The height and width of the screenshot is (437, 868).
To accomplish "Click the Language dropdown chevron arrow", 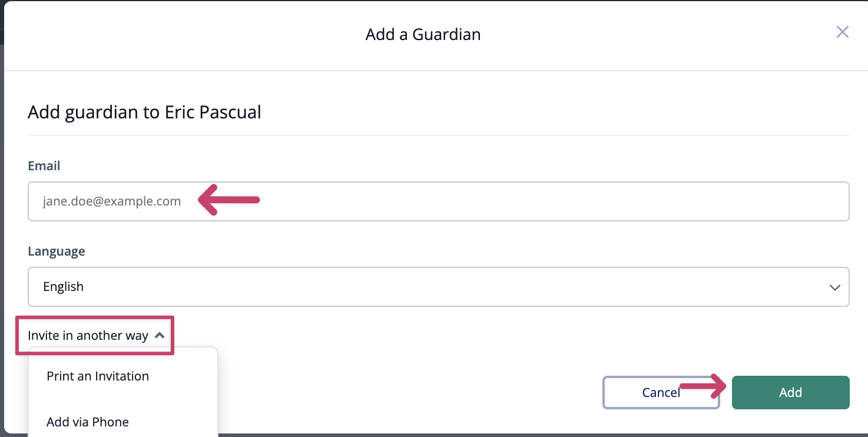I will (x=834, y=287).
